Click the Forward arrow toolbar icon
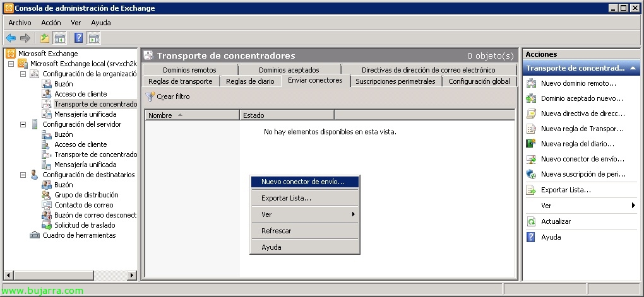The width and height of the screenshot is (644, 297). pyautogui.click(x=25, y=38)
